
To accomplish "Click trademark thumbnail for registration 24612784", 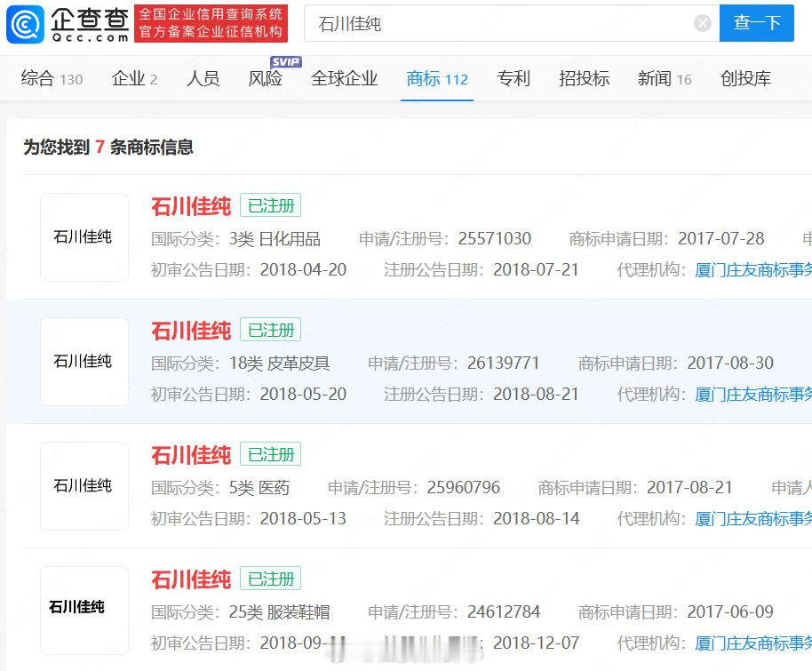I will (x=84, y=611).
